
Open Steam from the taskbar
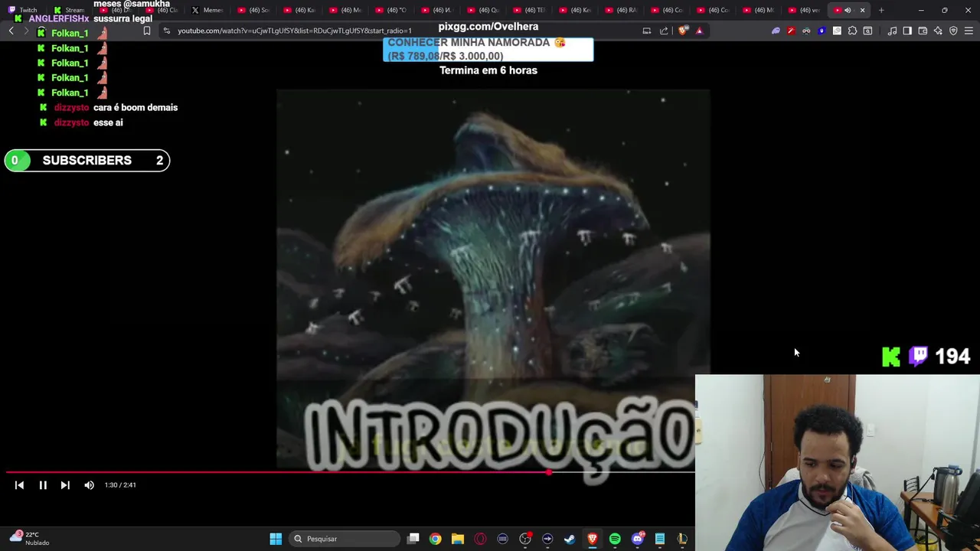point(570,539)
